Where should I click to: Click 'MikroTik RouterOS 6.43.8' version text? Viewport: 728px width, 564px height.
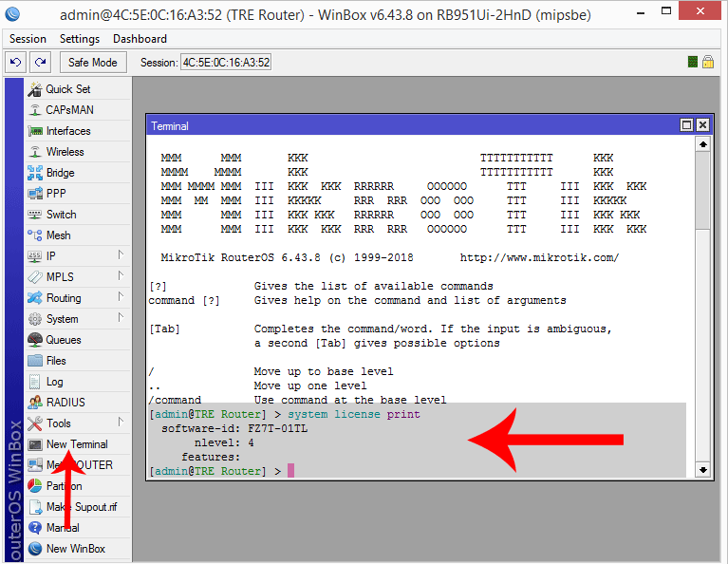tap(240, 258)
